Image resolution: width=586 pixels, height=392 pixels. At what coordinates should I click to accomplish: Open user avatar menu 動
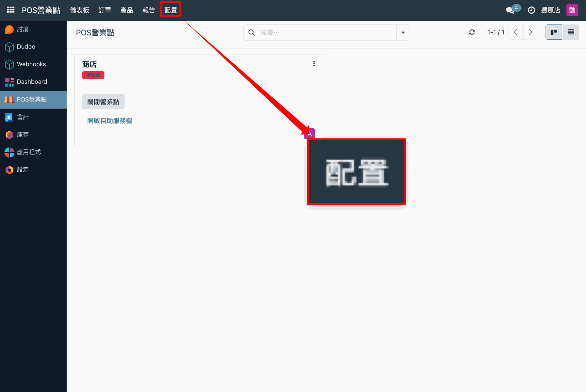click(572, 10)
